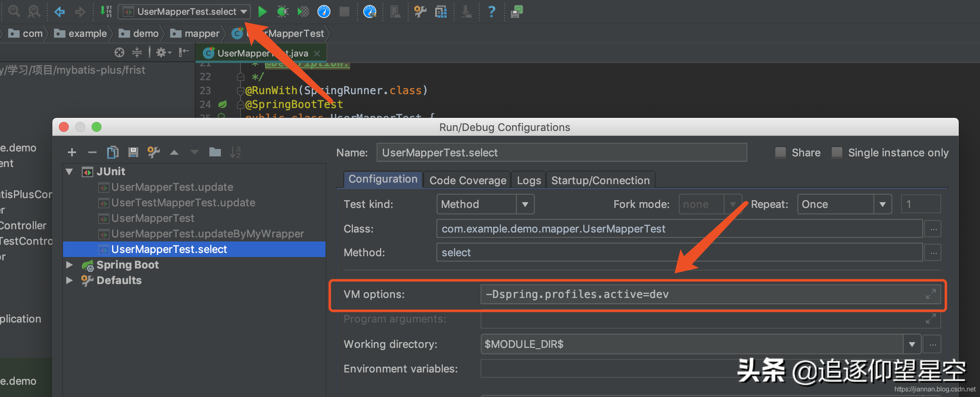This screenshot has width=980, height=397.
Task: Navigate back with the blue arrow
Action: tap(60, 11)
